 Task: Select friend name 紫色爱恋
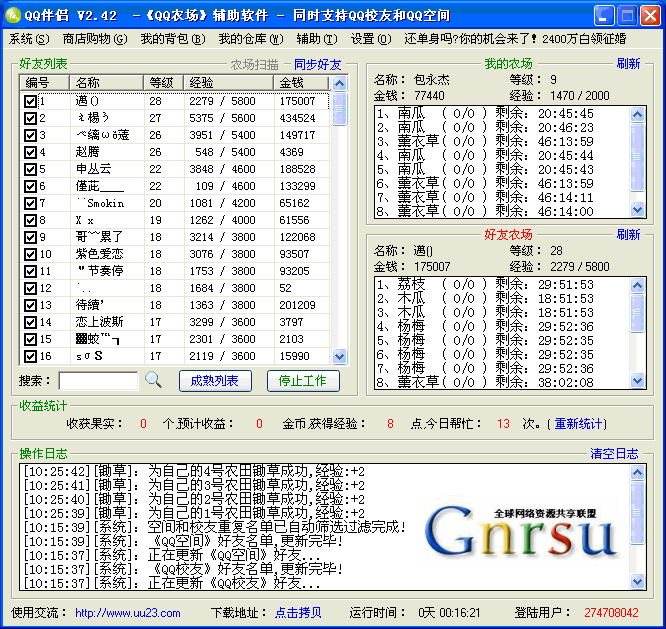[99, 254]
